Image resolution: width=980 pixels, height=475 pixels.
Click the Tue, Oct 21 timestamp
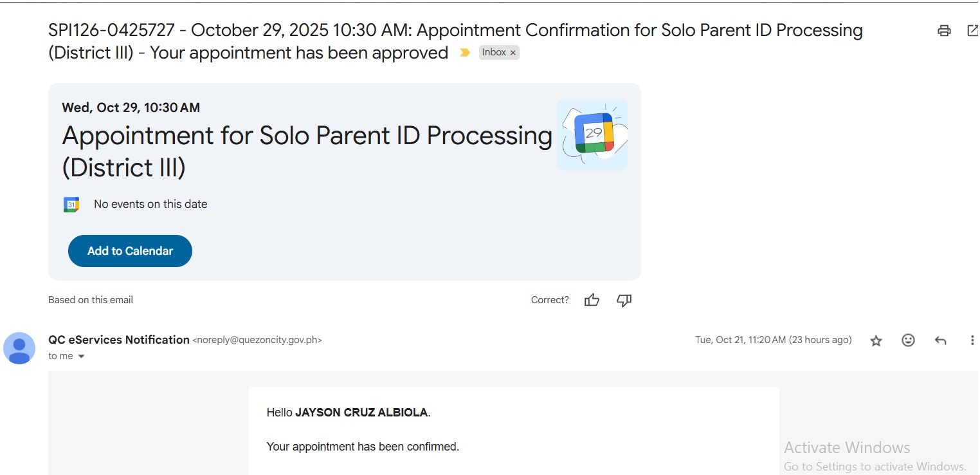tap(773, 340)
